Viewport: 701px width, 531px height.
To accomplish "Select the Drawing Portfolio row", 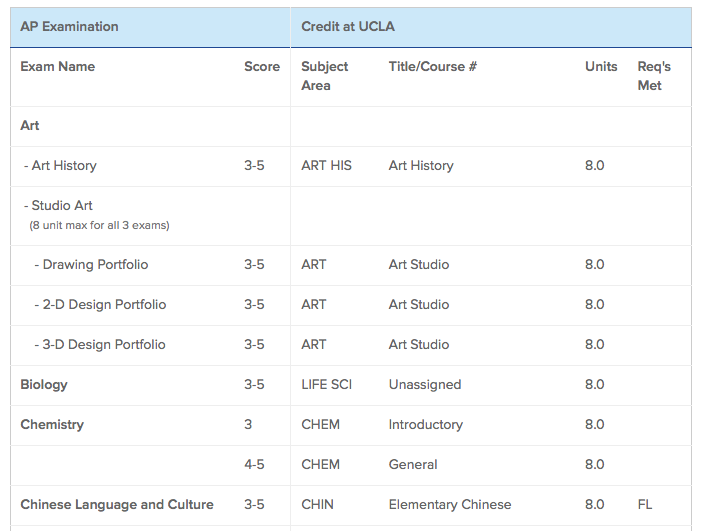I will click(x=351, y=265).
